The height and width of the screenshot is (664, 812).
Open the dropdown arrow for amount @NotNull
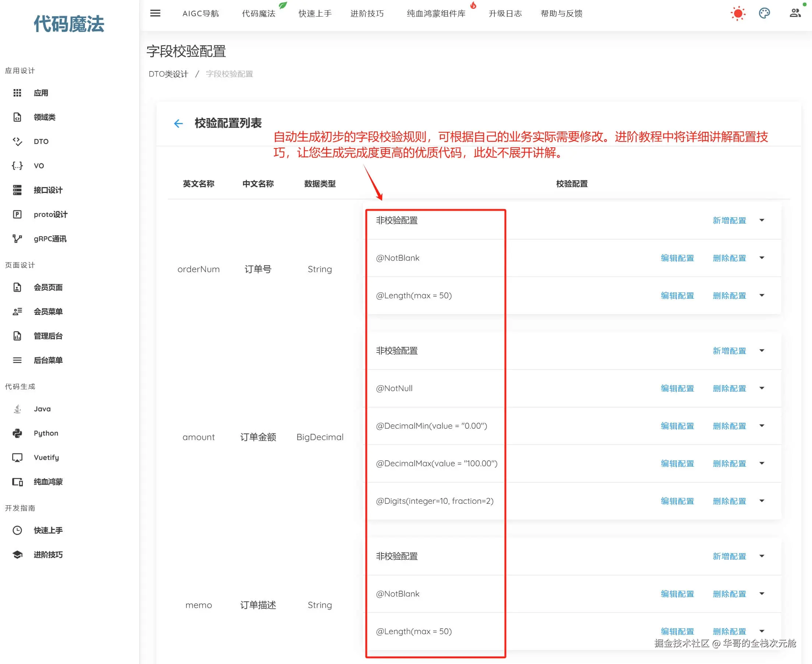coord(762,388)
